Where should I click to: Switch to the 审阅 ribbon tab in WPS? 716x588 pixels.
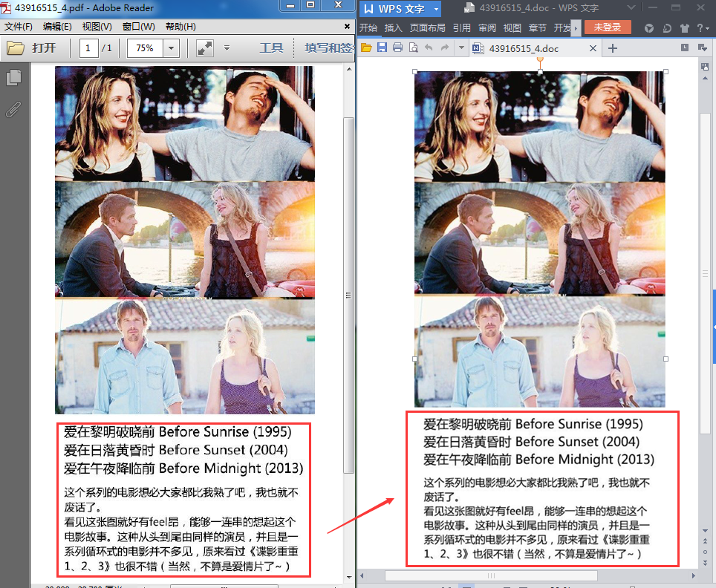[x=486, y=28]
